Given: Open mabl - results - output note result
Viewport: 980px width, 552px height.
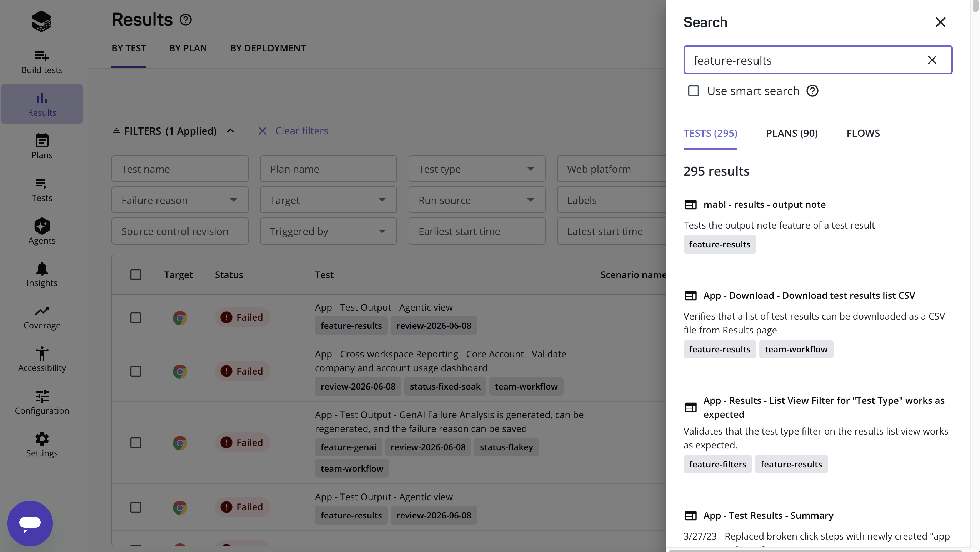Looking at the screenshot, I should (764, 205).
